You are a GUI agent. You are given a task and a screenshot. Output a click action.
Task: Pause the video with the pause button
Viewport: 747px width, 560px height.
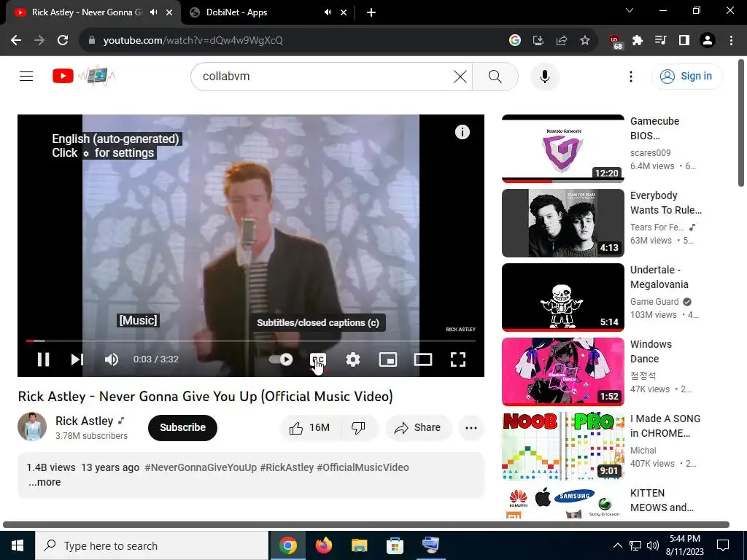coord(43,359)
